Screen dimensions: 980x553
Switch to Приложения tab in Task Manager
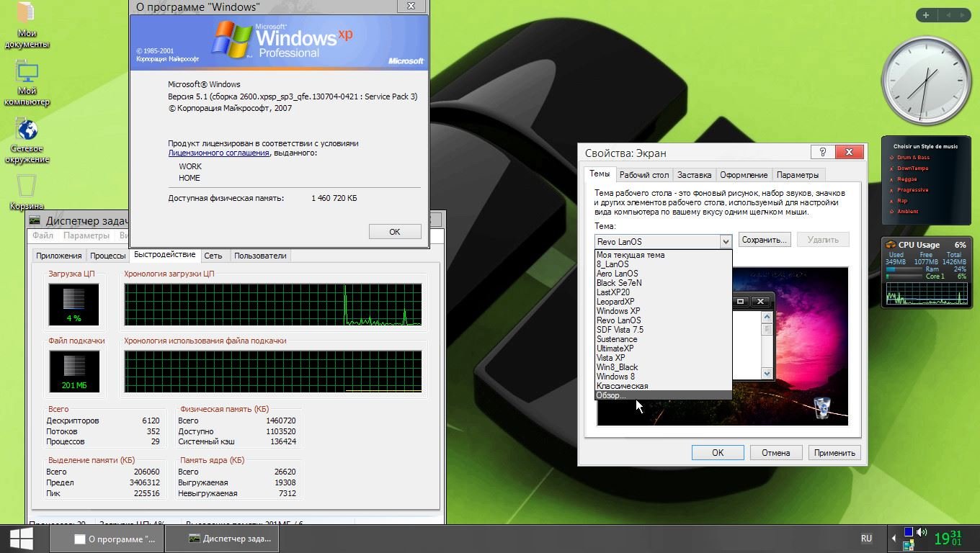click(59, 256)
